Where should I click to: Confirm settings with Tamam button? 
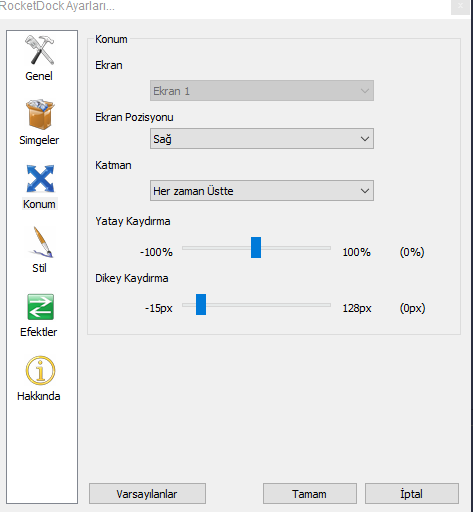[310, 494]
